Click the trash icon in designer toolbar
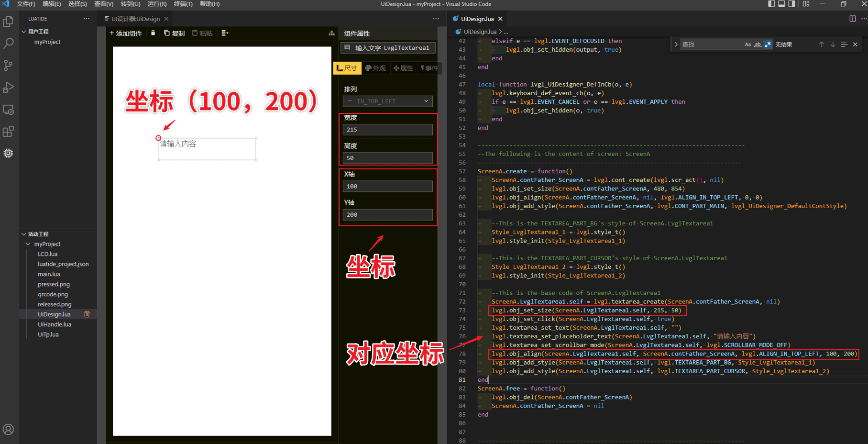The image size is (868, 444). (x=153, y=33)
